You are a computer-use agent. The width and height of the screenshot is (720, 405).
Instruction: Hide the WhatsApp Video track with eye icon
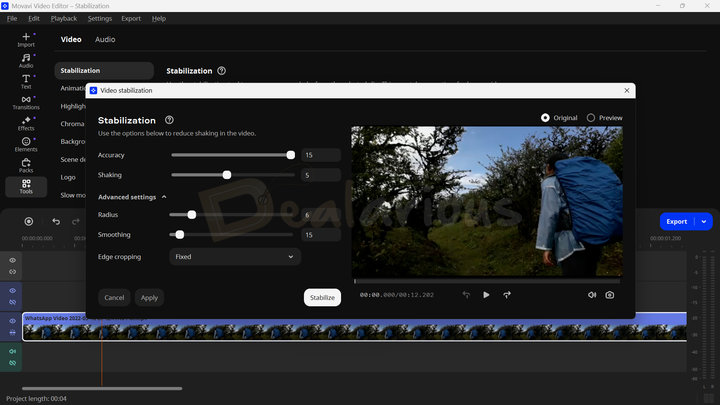[13, 321]
